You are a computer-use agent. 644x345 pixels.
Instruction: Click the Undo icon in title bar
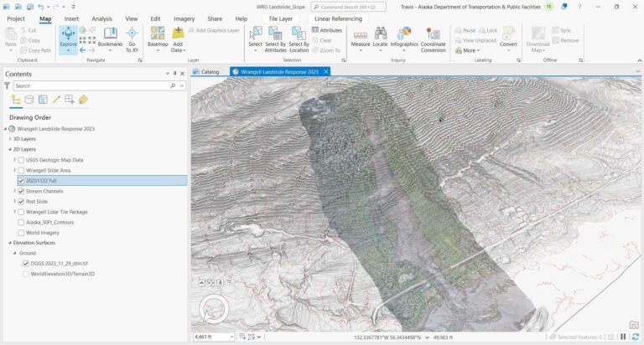click(40, 7)
